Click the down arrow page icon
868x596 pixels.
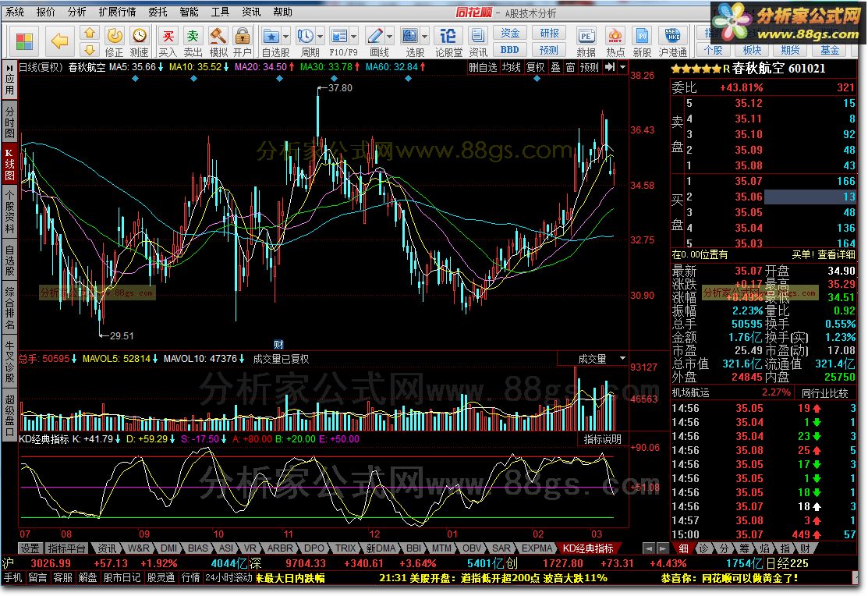tap(89, 51)
